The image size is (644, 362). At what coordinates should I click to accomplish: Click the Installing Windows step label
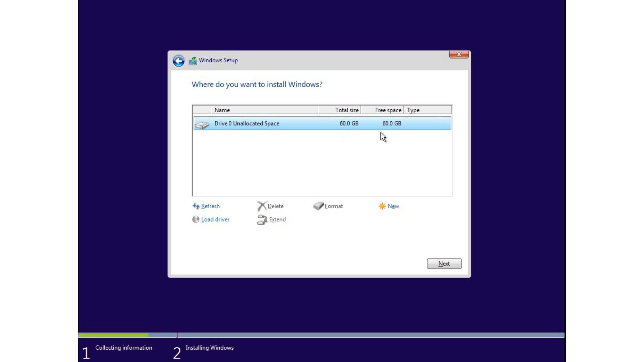point(210,348)
